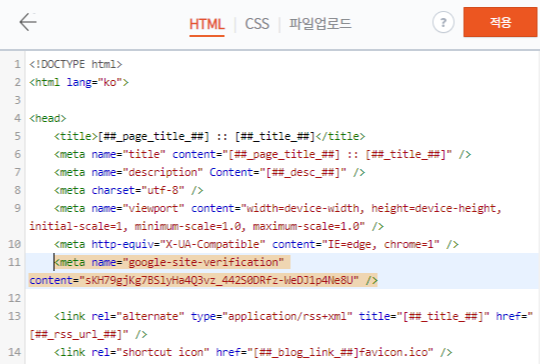
Task: Open the help question mark icon
Action: 443,23
